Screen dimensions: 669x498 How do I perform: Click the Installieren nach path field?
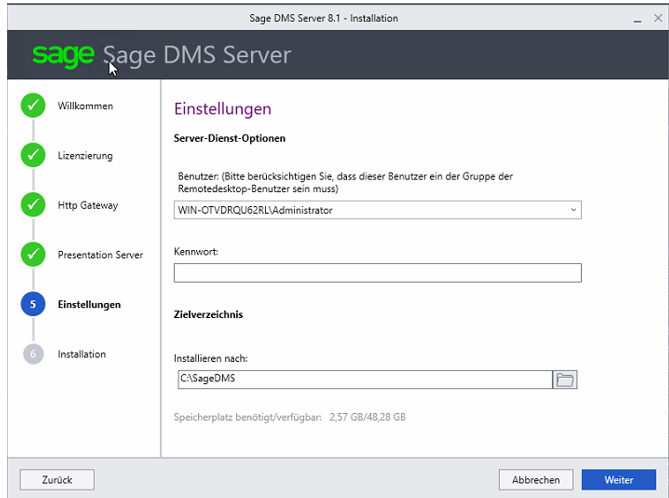pos(363,380)
